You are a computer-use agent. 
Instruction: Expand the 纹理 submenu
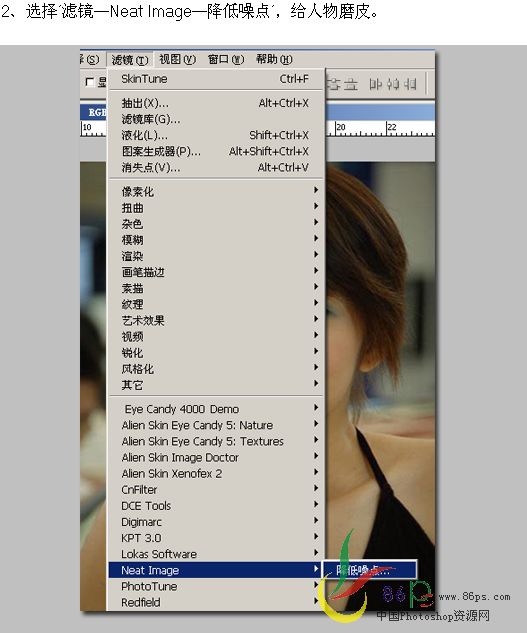click(x=215, y=304)
